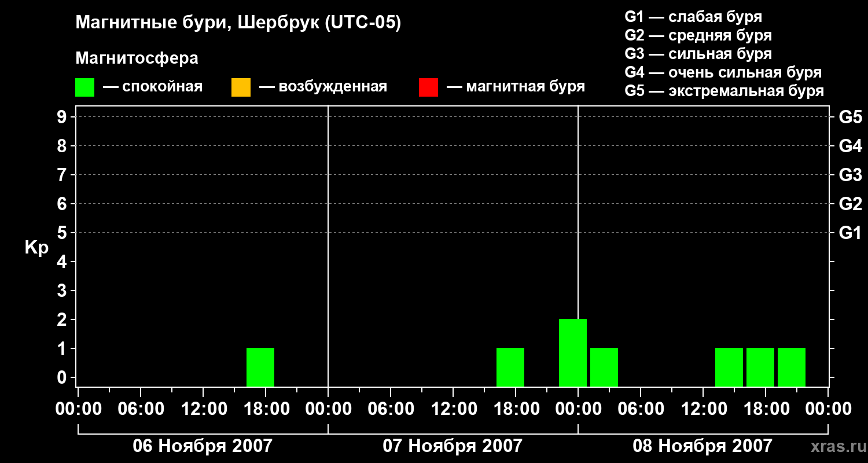Click the green Kp 1 bar on 07 Ноября
The width and height of the screenshot is (868, 463).
[x=510, y=367]
